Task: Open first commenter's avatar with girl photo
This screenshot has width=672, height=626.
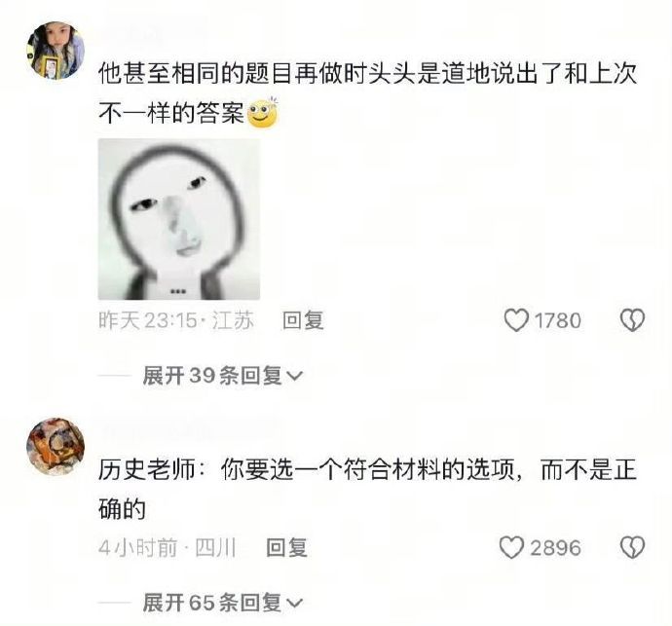Action: [56, 51]
